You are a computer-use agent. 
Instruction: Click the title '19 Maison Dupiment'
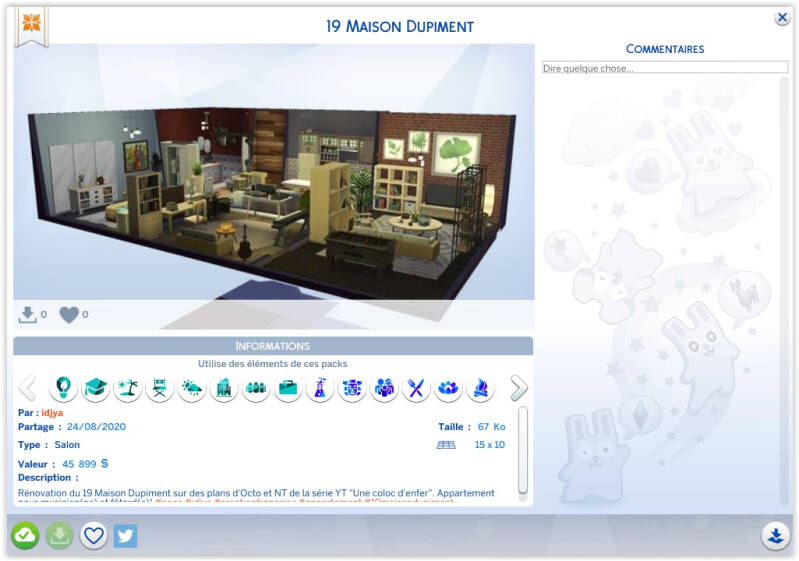pyautogui.click(x=400, y=26)
